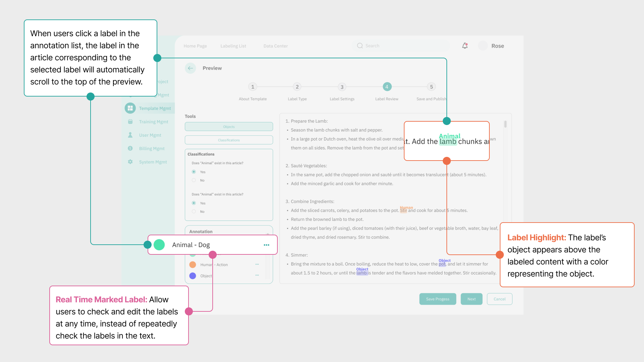Open the Animal - Dog options menu
644x362 pixels.
click(x=266, y=245)
